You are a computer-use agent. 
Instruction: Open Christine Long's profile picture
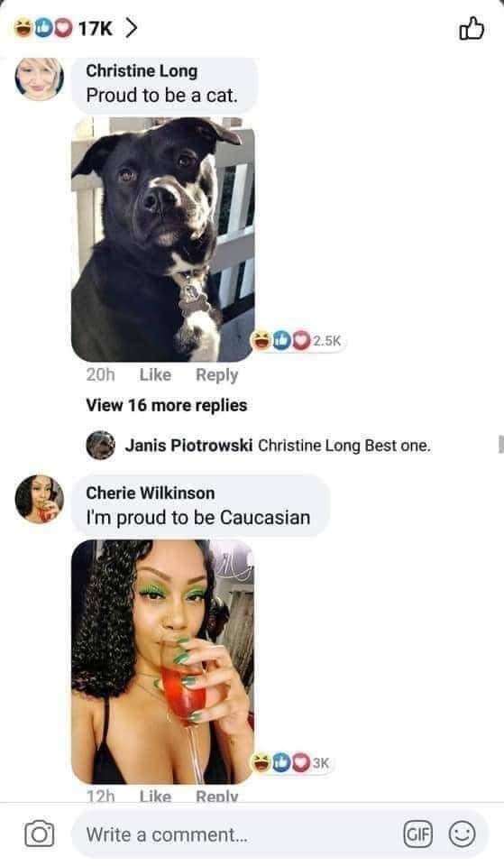(39, 78)
